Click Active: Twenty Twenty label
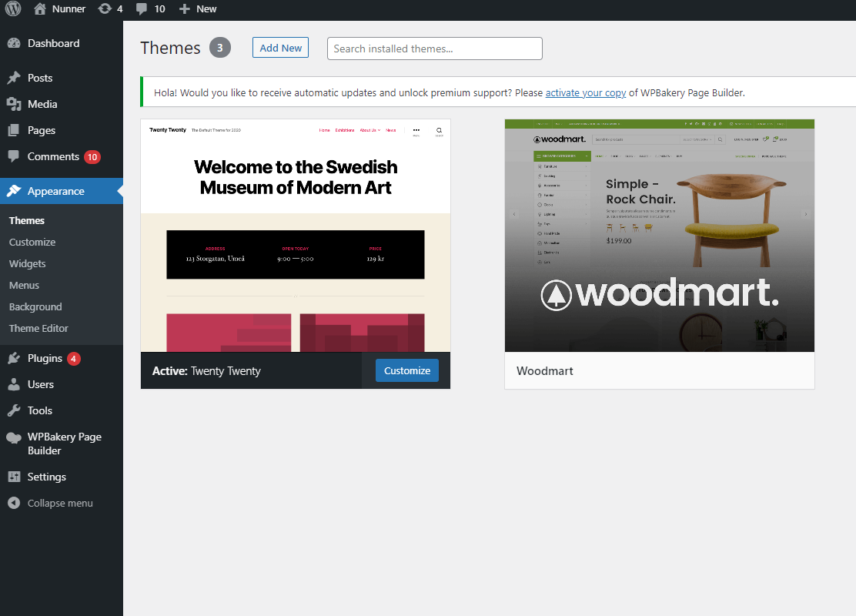 pyautogui.click(x=206, y=371)
